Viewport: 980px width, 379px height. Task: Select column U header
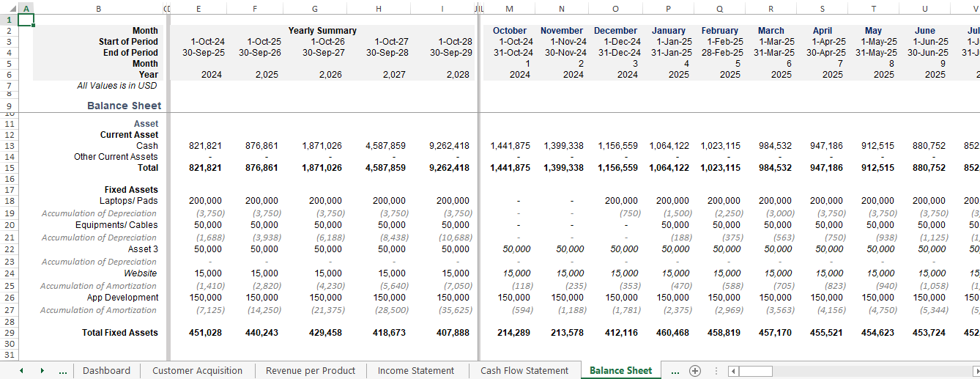pos(925,8)
